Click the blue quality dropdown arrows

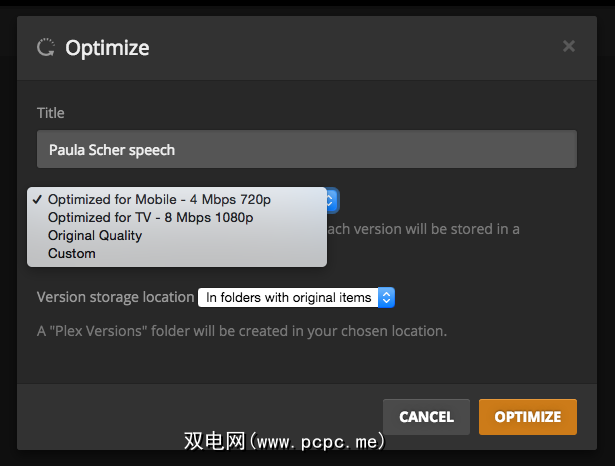click(334, 200)
